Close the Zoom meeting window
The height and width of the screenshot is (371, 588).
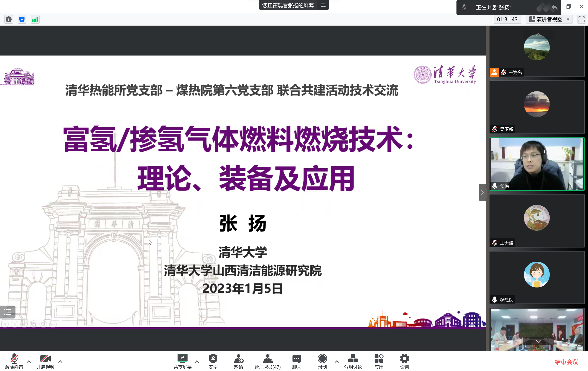pos(581,7)
